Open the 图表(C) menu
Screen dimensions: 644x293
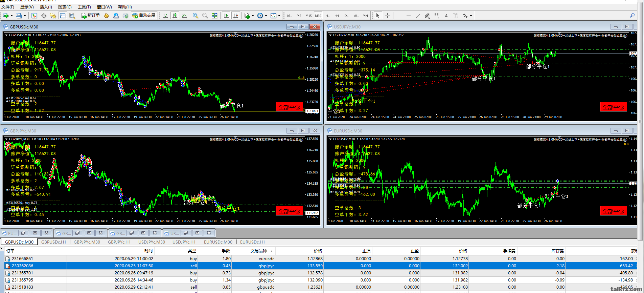(x=65, y=7)
